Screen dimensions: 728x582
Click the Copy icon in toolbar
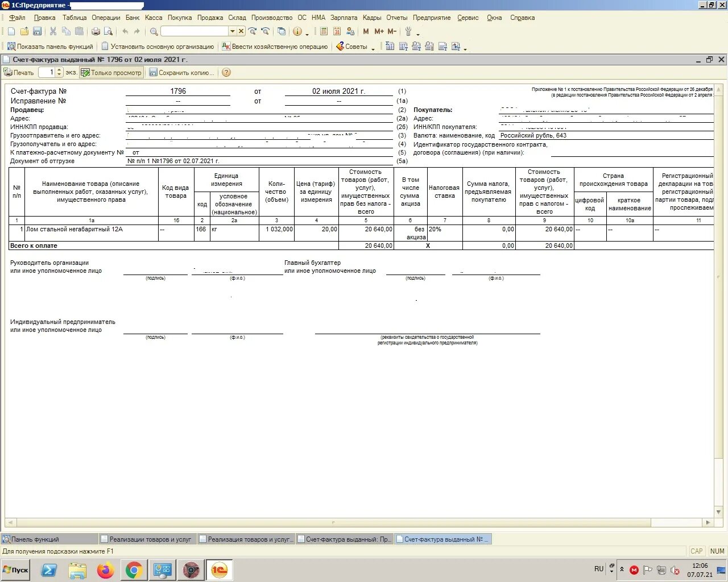[67, 32]
